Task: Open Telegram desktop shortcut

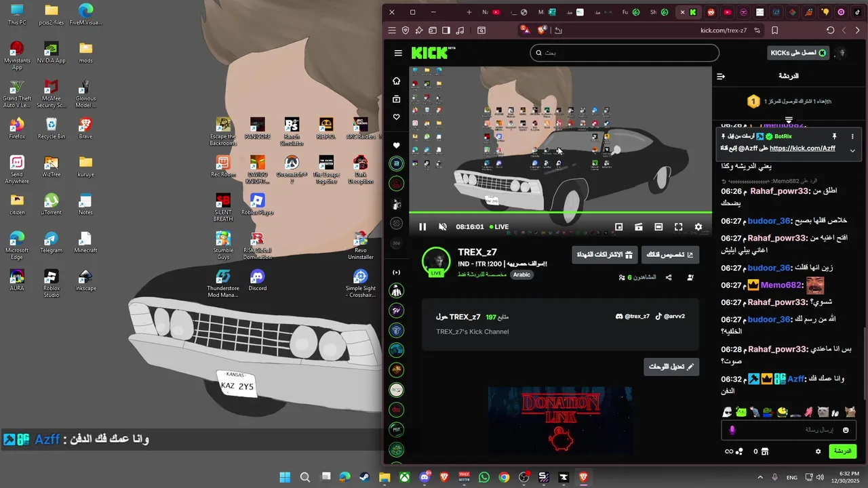Action: [x=51, y=242]
